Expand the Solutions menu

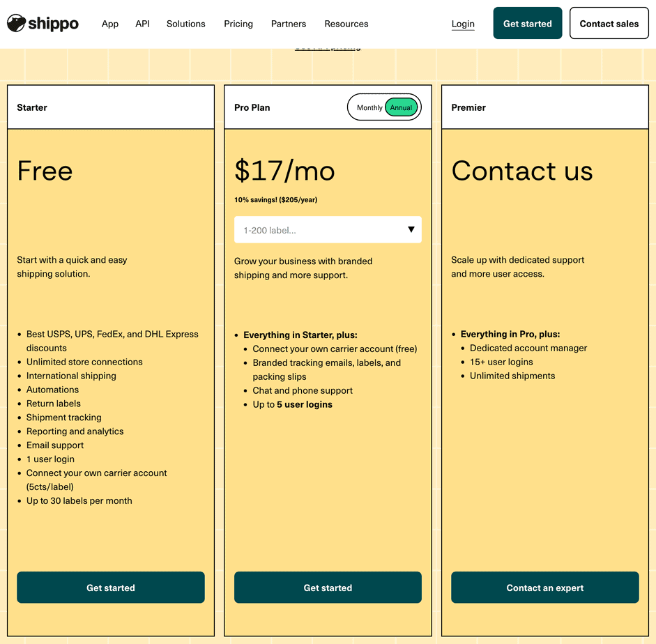185,24
